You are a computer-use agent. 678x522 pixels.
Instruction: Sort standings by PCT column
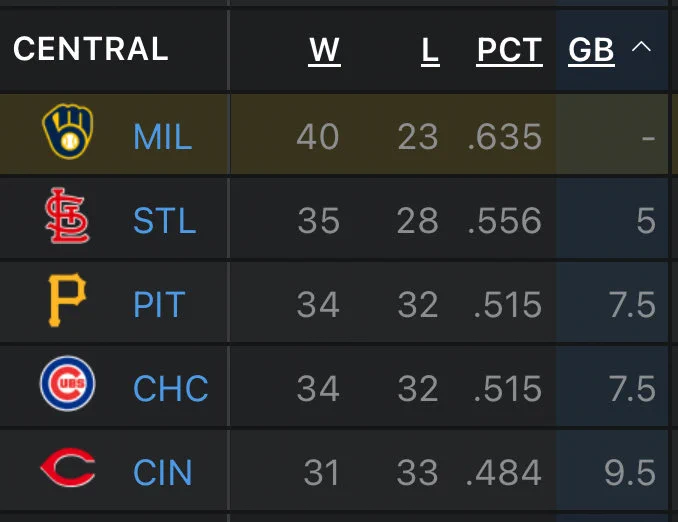click(x=509, y=50)
